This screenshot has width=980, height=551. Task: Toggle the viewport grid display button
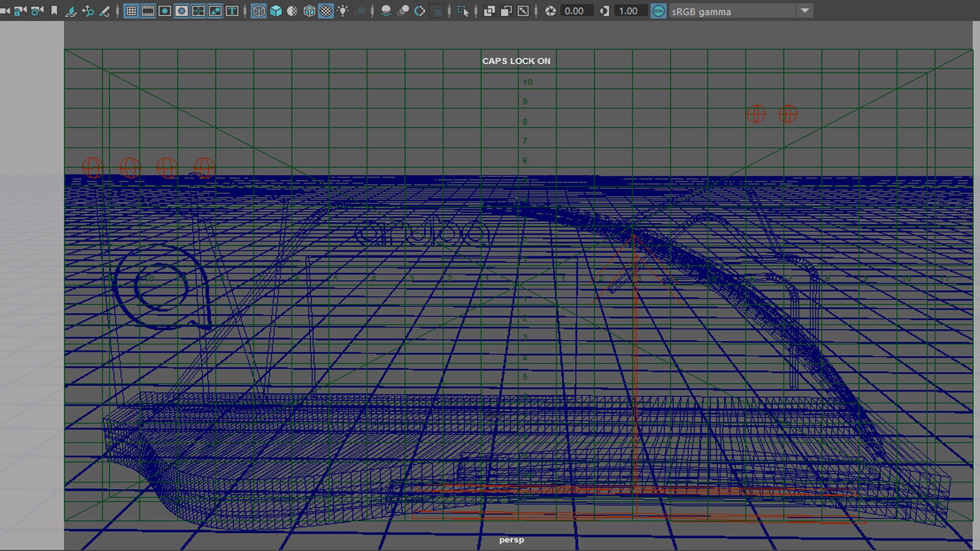131,11
